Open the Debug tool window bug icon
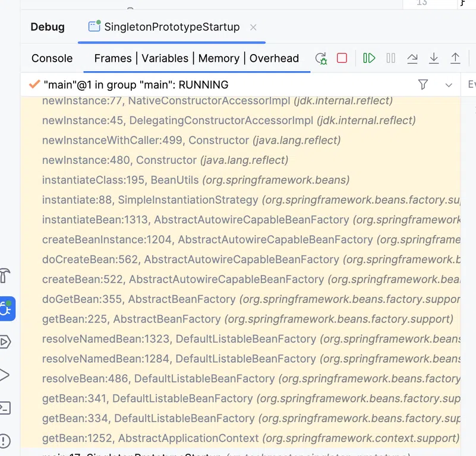This screenshot has width=476, height=456. (7, 309)
